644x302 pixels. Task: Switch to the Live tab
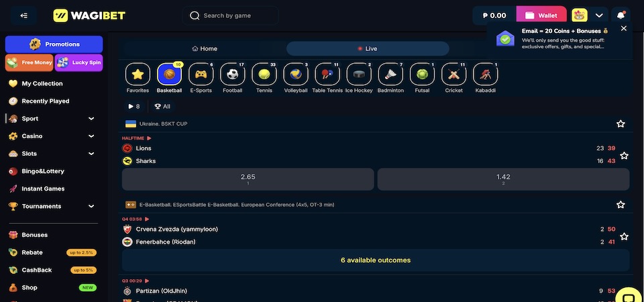(x=368, y=49)
